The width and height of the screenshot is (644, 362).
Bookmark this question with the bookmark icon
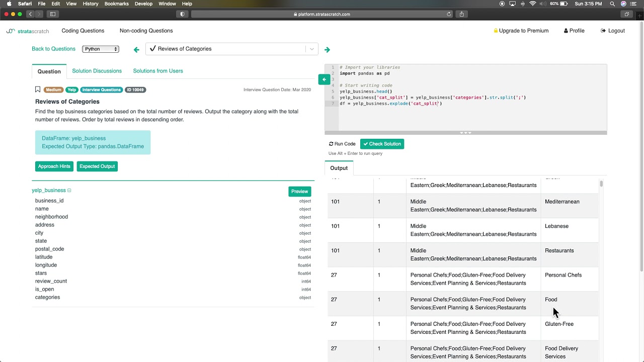(x=38, y=89)
